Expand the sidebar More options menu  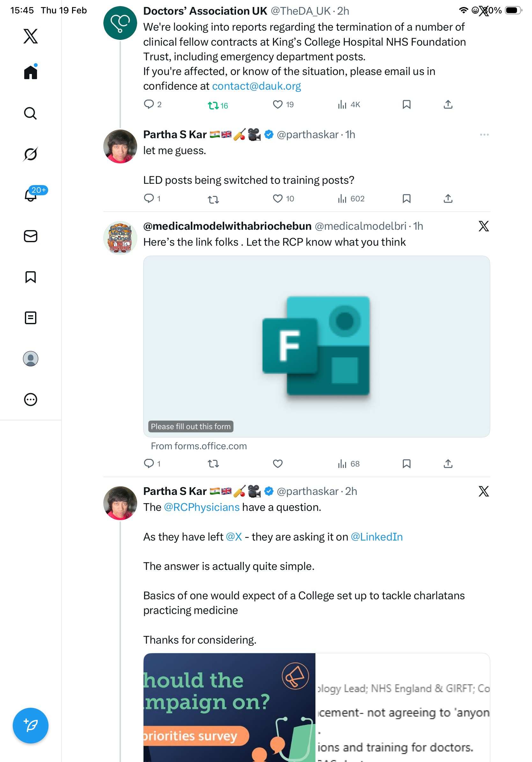[x=31, y=400]
